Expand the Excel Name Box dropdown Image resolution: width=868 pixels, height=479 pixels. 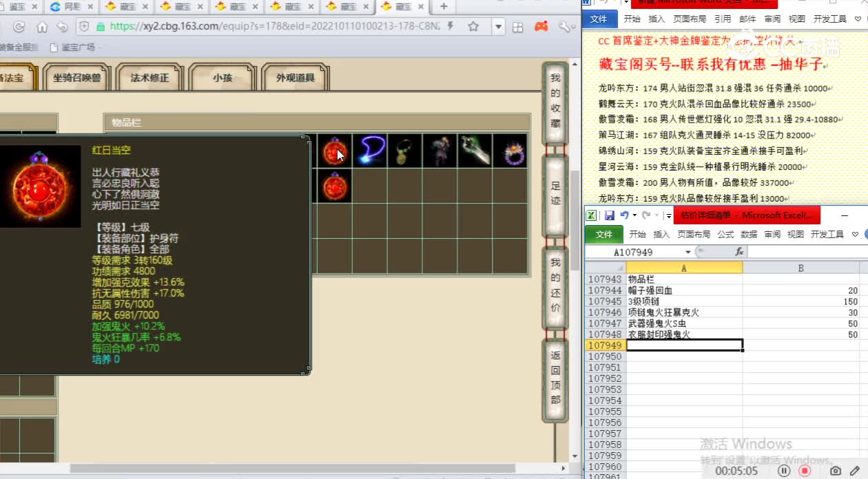[x=688, y=252]
